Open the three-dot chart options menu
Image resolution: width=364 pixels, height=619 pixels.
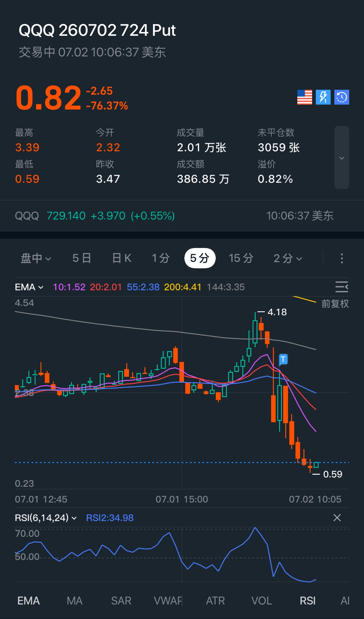click(342, 258)
